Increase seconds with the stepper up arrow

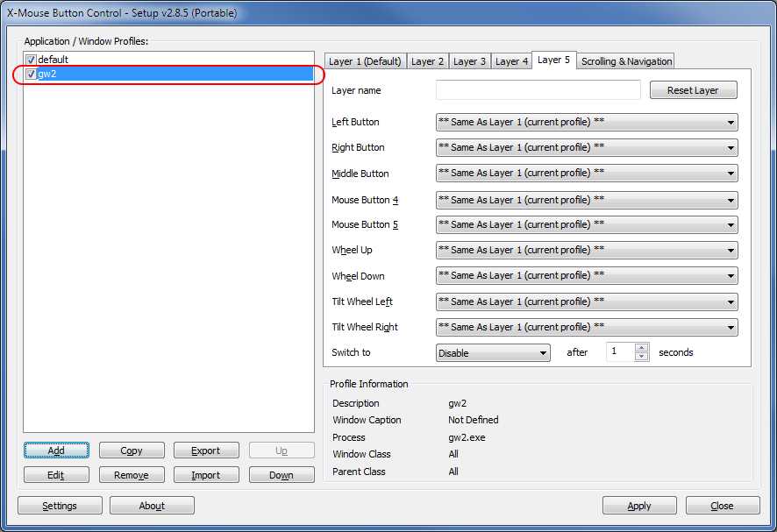(x=641, y=348)
